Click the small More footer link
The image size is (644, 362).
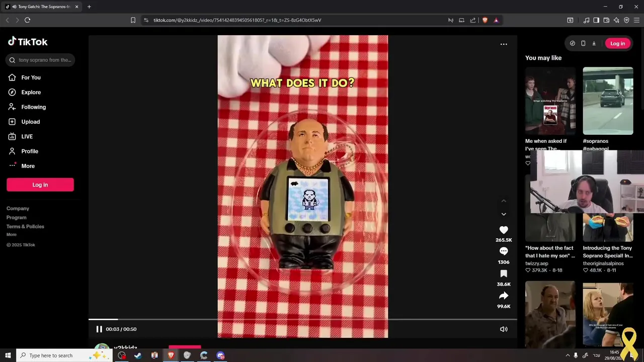tap(12, 234)
